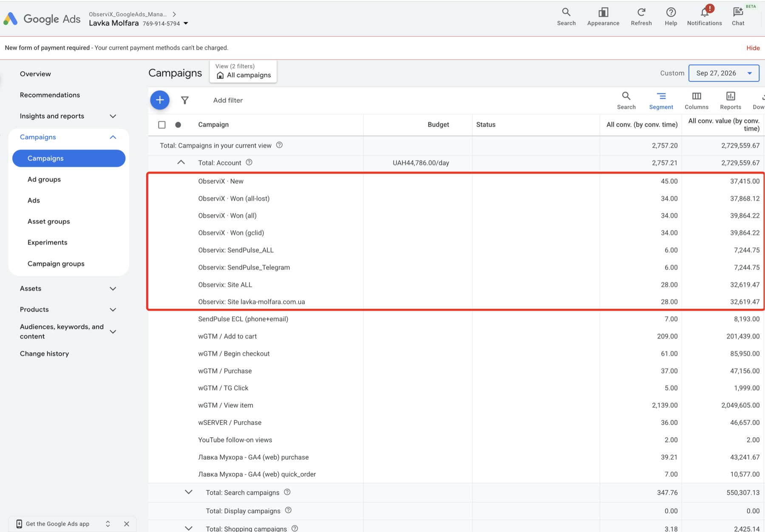
Task: Expand the Assets sidebar section
Action: click(113, 289)
